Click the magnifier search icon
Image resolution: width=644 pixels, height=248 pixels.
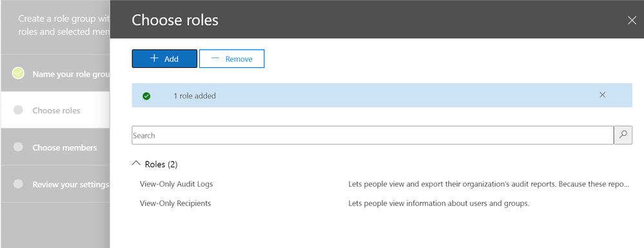click(x=623, y=135)
